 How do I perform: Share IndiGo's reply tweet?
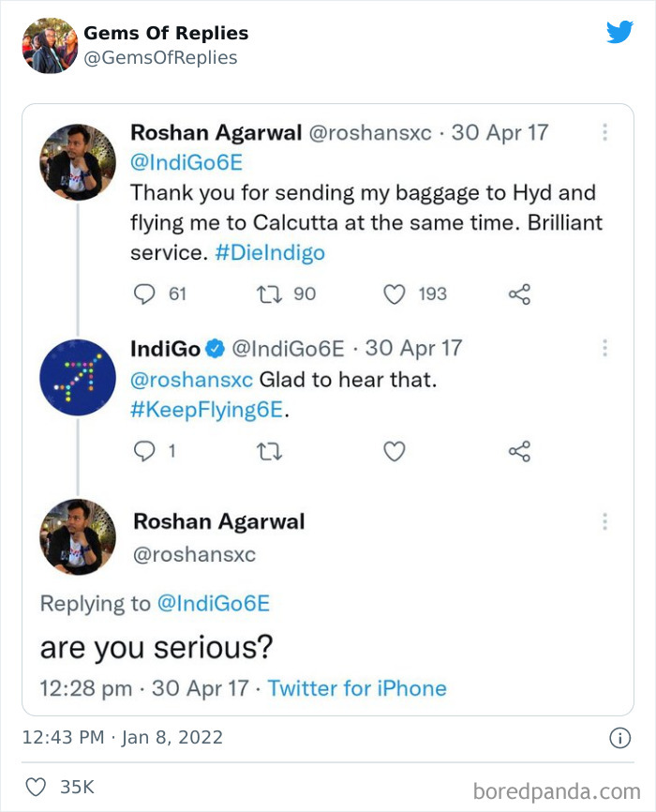519,451
